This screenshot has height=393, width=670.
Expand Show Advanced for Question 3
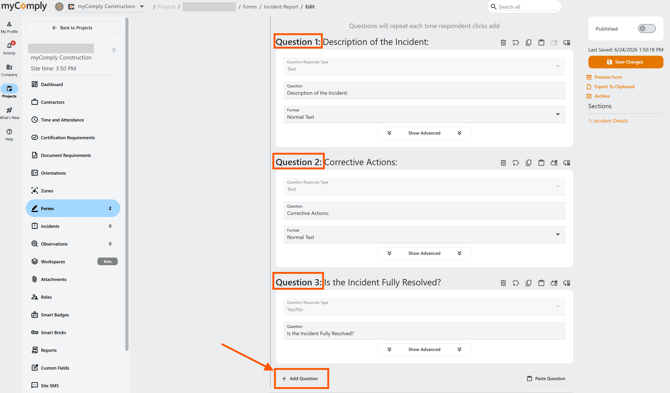pos(424,349)
